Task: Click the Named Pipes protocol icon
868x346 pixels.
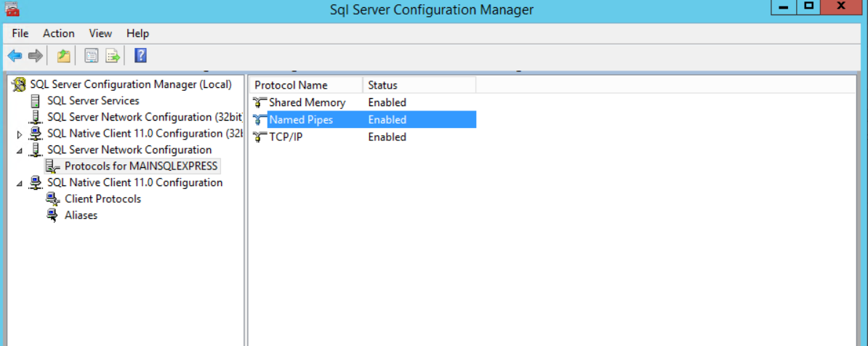Action: [260, 120]
